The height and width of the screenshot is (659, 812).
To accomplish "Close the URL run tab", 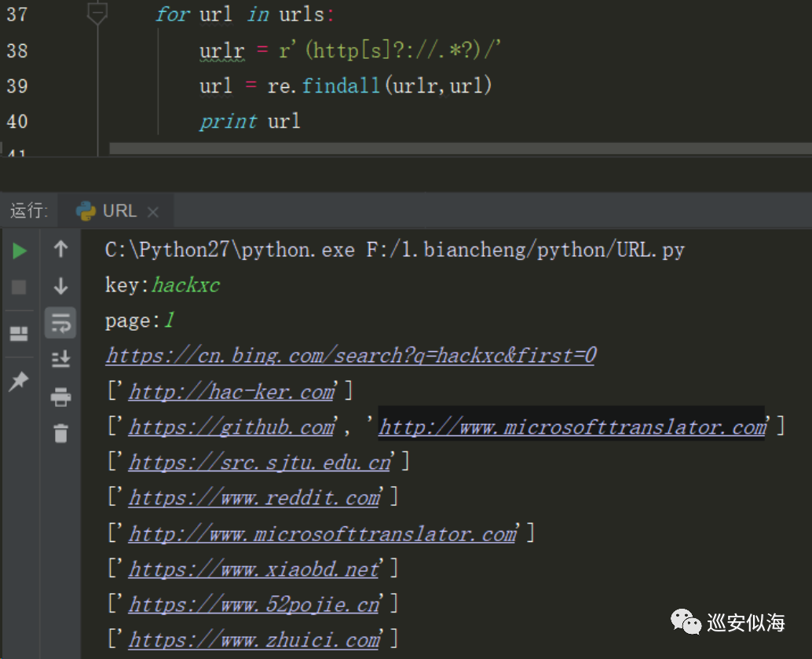I will coord(153,212).
